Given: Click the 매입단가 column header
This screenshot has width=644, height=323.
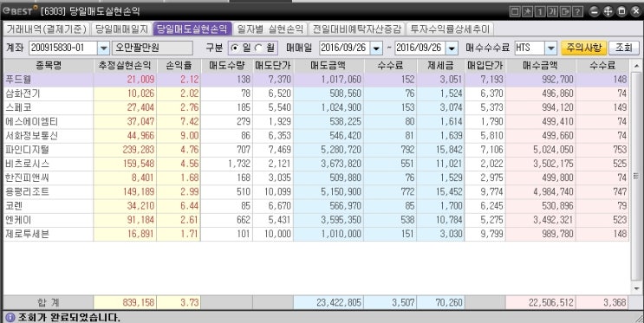Looking at the screenshot, I should tap(485, 66).
